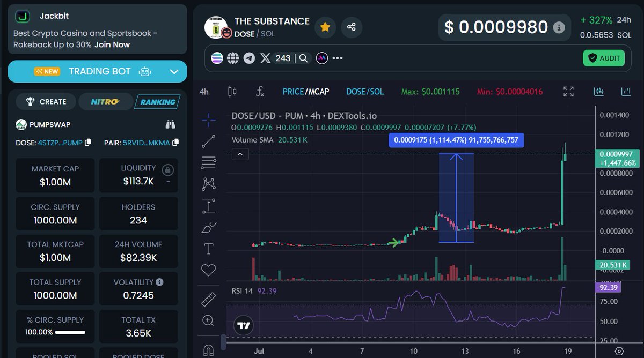Switch the chart to PRICE view
This screenshot has width=644, height=358.
[293, 92]
